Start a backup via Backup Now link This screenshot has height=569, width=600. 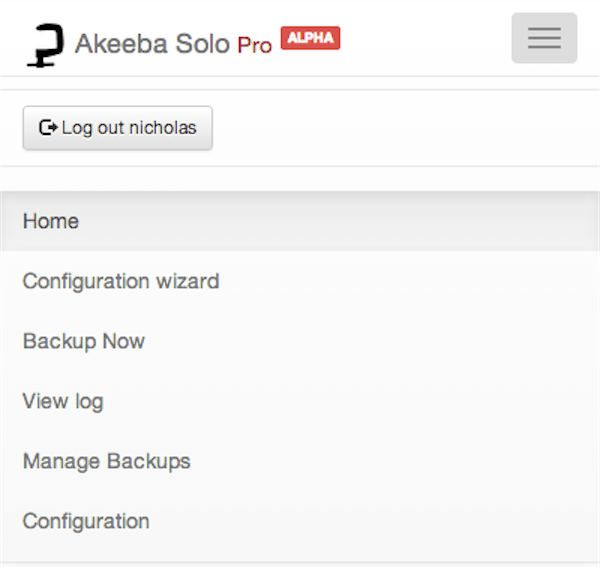(x=84, y=341)
